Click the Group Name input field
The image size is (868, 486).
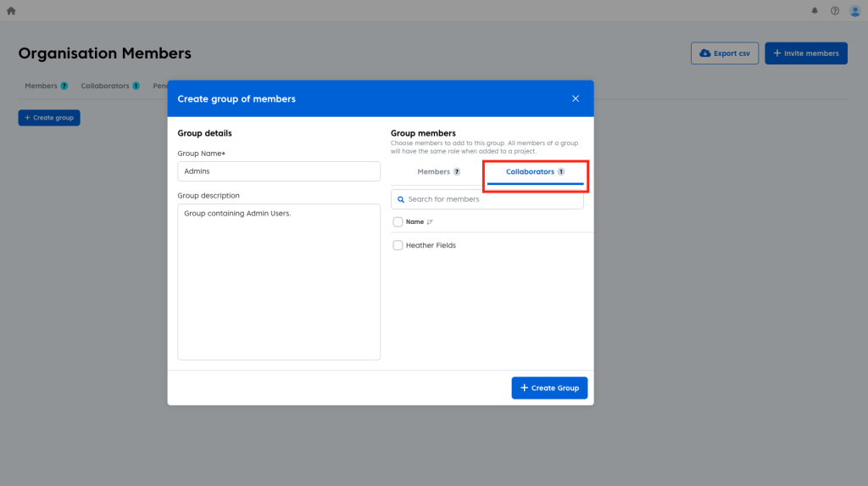click(x=279, y=171)
